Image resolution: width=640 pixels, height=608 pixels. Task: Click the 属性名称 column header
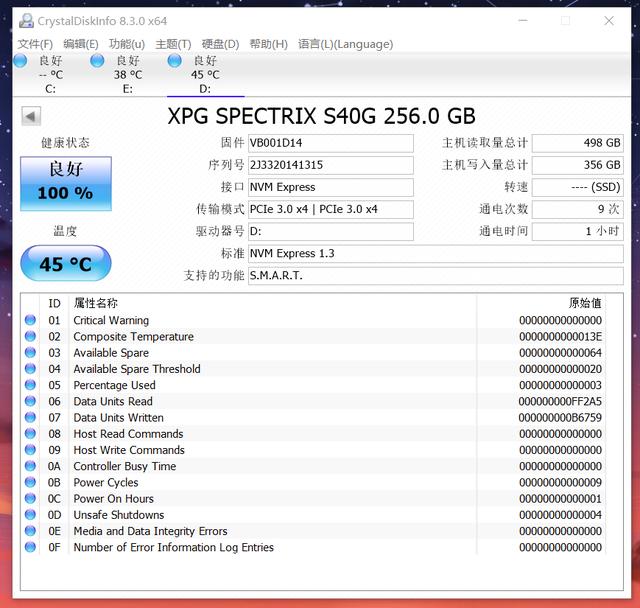point(96,303)
